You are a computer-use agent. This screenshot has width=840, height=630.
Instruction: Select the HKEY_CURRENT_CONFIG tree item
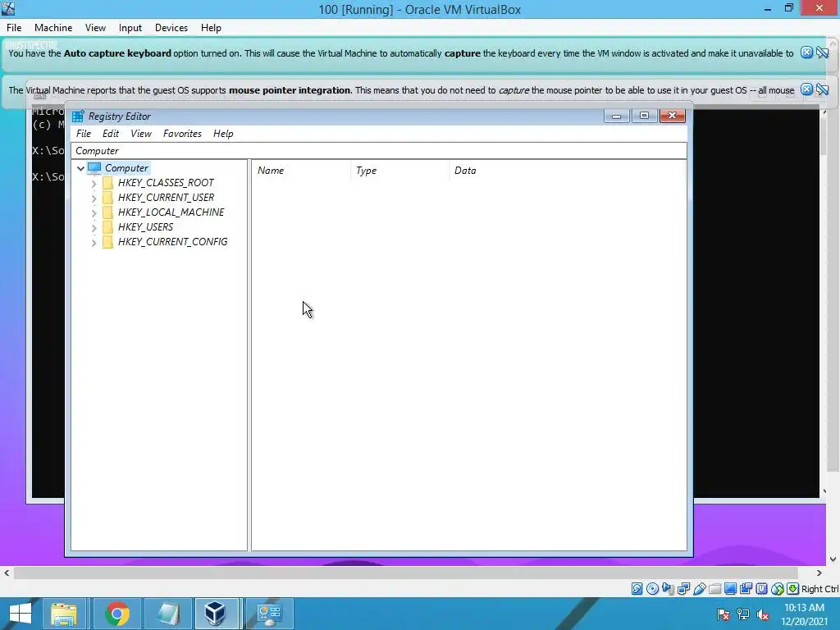click(172, 242)
